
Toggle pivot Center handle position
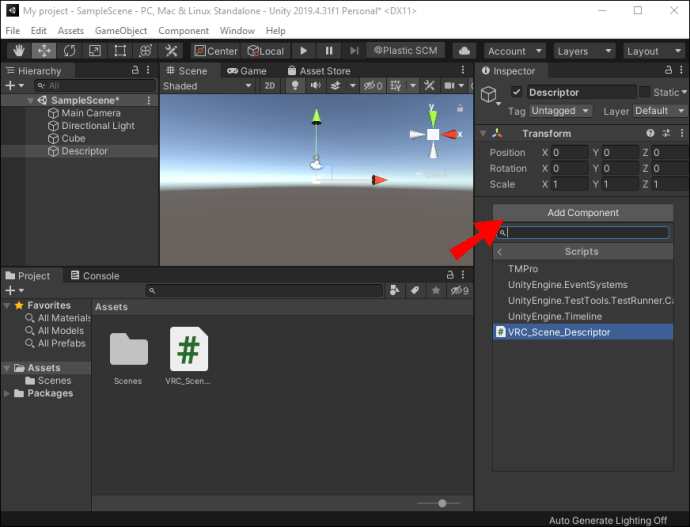[216, 51]
